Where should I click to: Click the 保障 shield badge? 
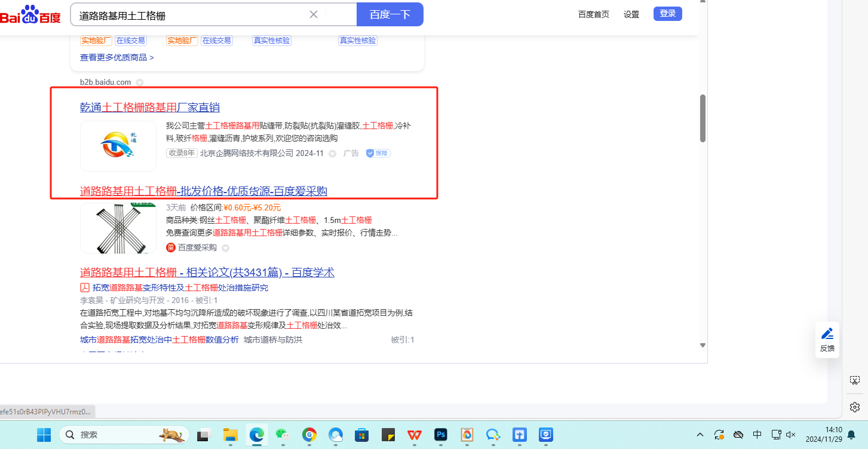point(378,154)
